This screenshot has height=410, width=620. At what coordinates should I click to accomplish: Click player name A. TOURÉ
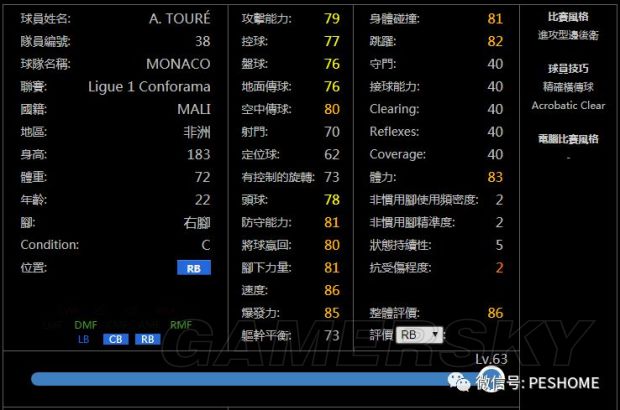click(180, 19)
